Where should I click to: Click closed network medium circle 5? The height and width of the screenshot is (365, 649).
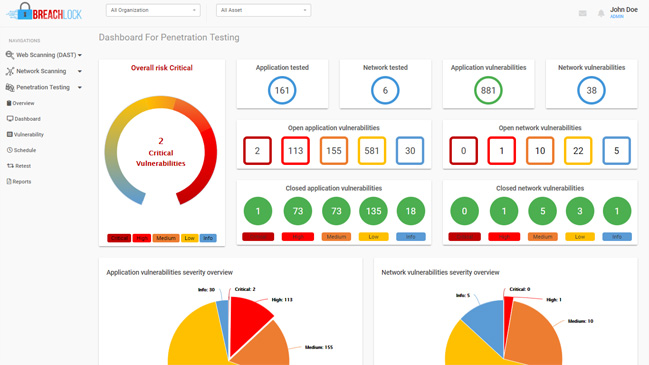click(542, 211)
